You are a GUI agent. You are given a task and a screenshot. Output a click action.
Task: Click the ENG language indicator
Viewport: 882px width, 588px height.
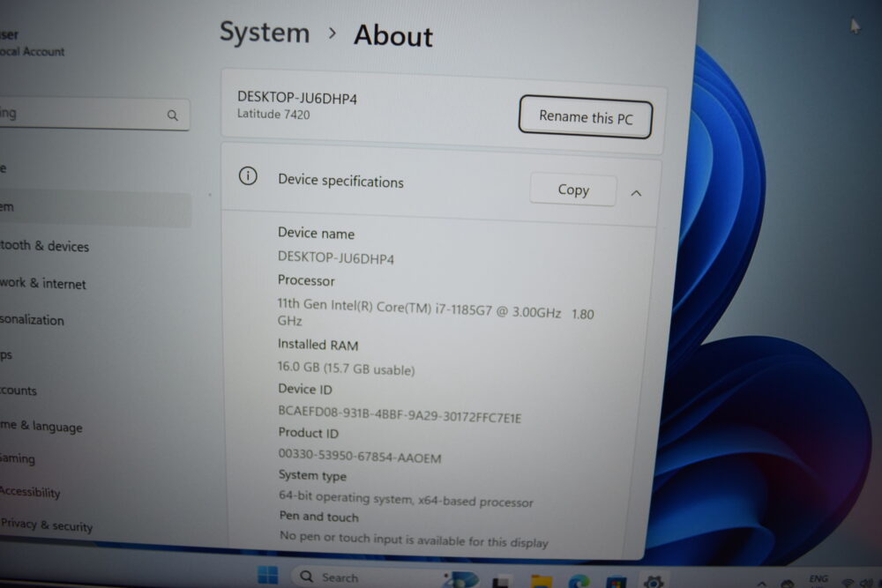tap(818, 579)
